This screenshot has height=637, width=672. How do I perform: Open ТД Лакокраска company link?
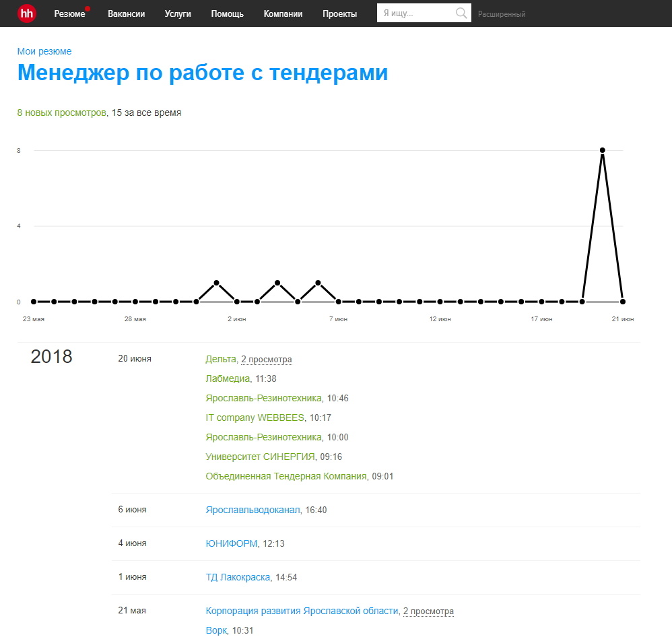[238, 577]
